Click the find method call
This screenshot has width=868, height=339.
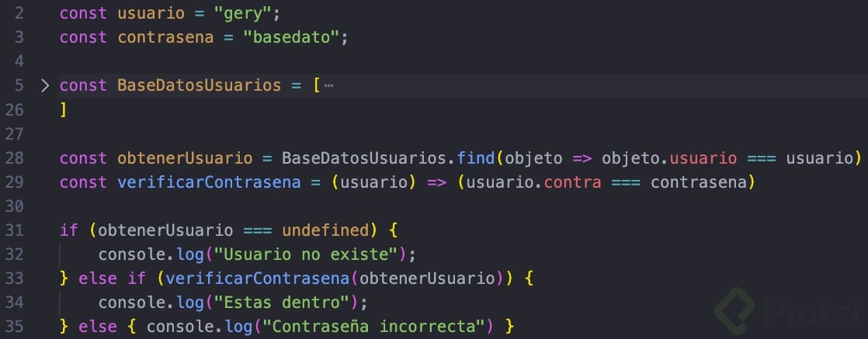(x=477, y=158)
